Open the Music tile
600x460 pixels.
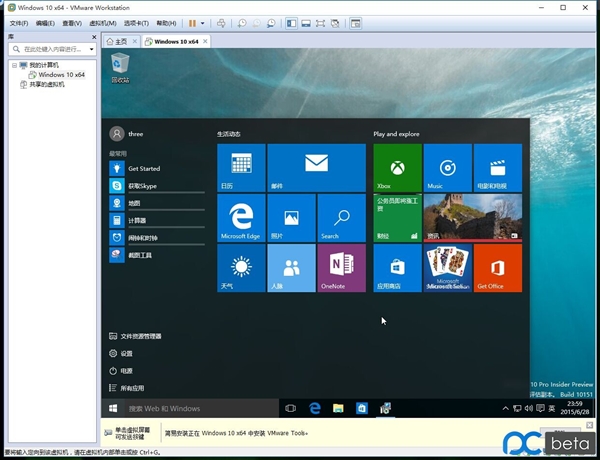coord(447,167)
